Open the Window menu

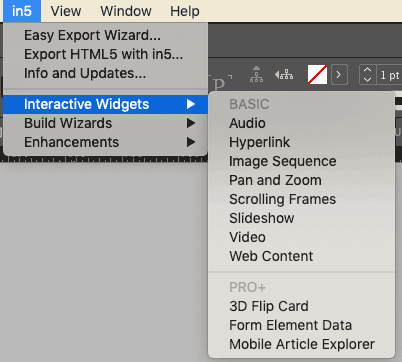point(126,11)
